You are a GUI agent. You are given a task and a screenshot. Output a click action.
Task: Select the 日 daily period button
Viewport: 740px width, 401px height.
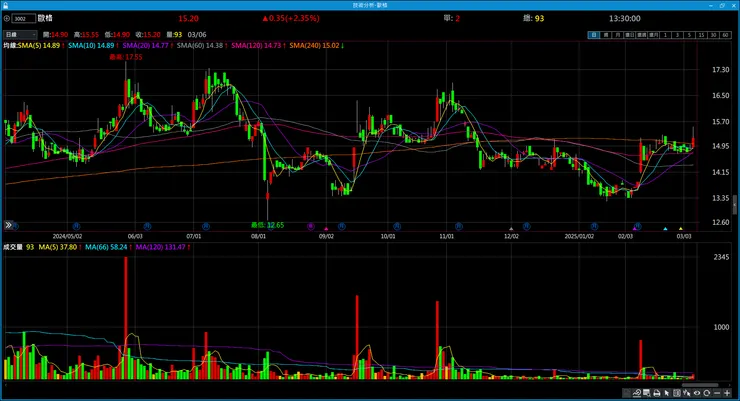(x=594, y=35)
